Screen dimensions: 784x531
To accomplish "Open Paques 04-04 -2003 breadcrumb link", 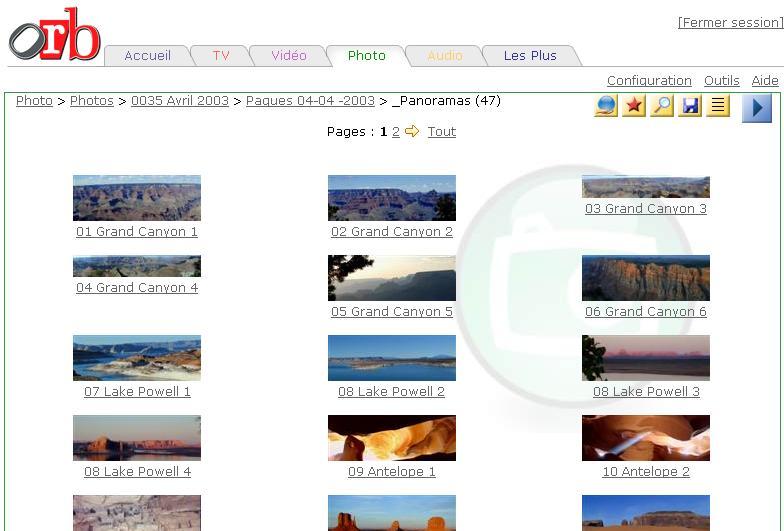I will 310,100.
